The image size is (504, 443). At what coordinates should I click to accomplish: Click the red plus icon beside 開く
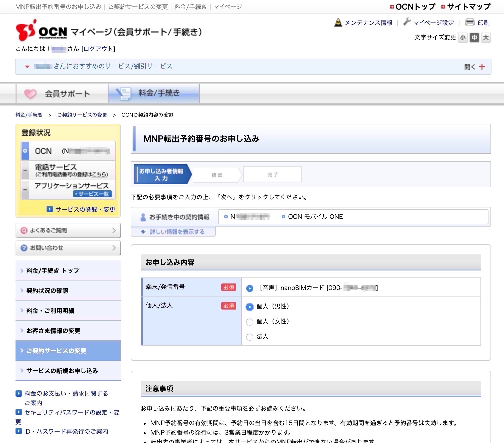(482, 67)
